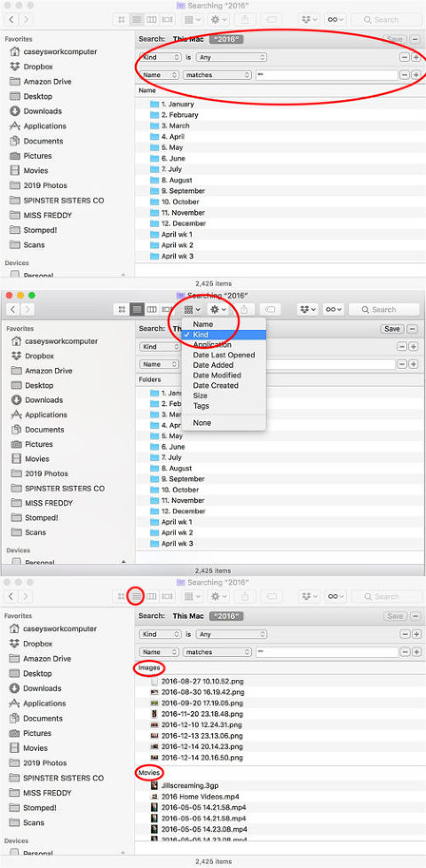Open Applications in the middle window's sidebar
Screen dimensions: 426x868
[46, 415]
